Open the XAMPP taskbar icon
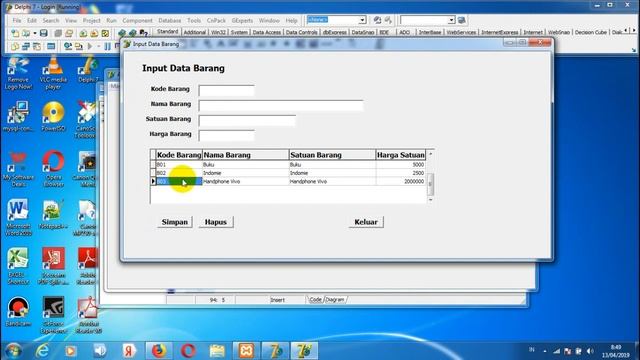Image resolution: width=640 pixels, height=360 pixels. pos(246,351)
